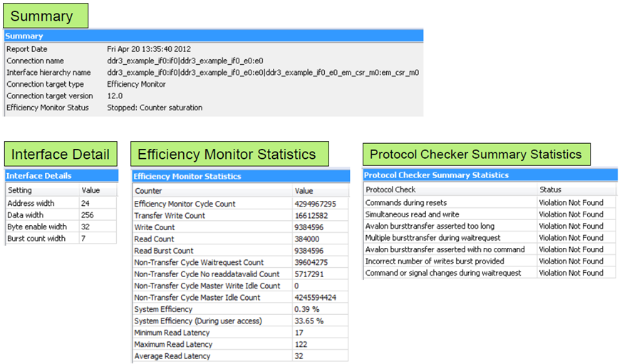
Task: Click blue Protocol Checker Summary Statistics header bar
Action: point(490,175)
